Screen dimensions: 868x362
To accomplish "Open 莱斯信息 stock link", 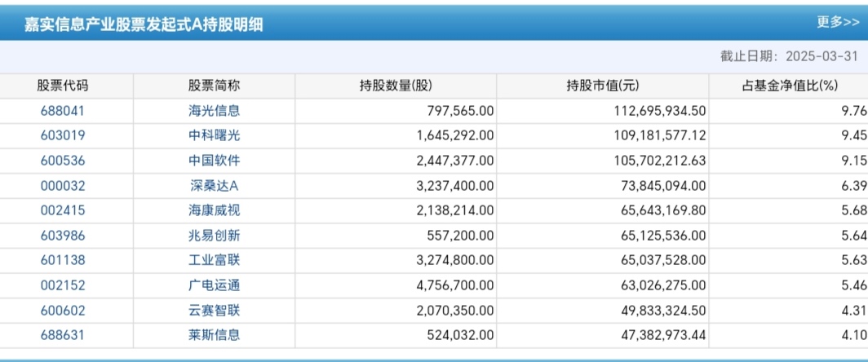I will 214,334.
